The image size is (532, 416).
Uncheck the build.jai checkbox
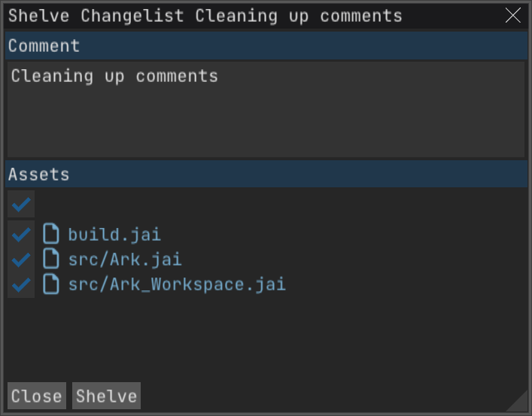click(x=21, y=234)
